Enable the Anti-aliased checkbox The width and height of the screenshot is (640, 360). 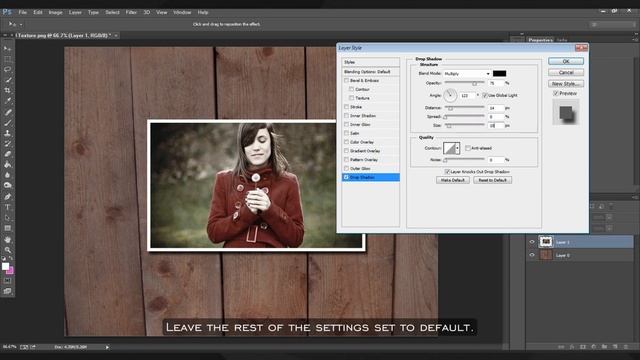click(x=468, y=148)
